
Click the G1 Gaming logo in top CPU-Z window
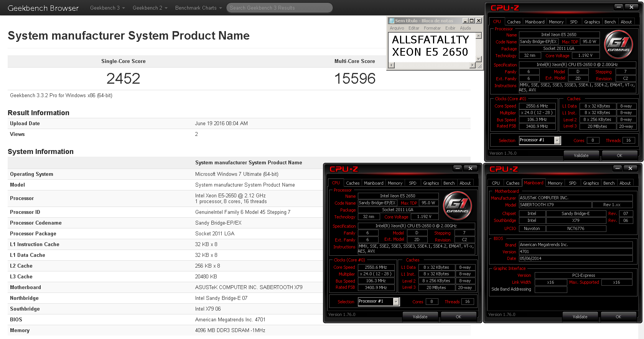coord(618,45)
